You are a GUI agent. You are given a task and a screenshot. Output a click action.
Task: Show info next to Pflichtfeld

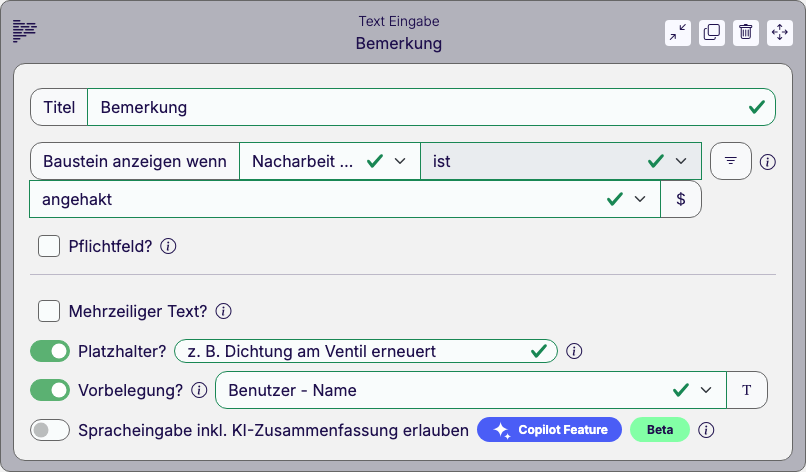[168, 246]
